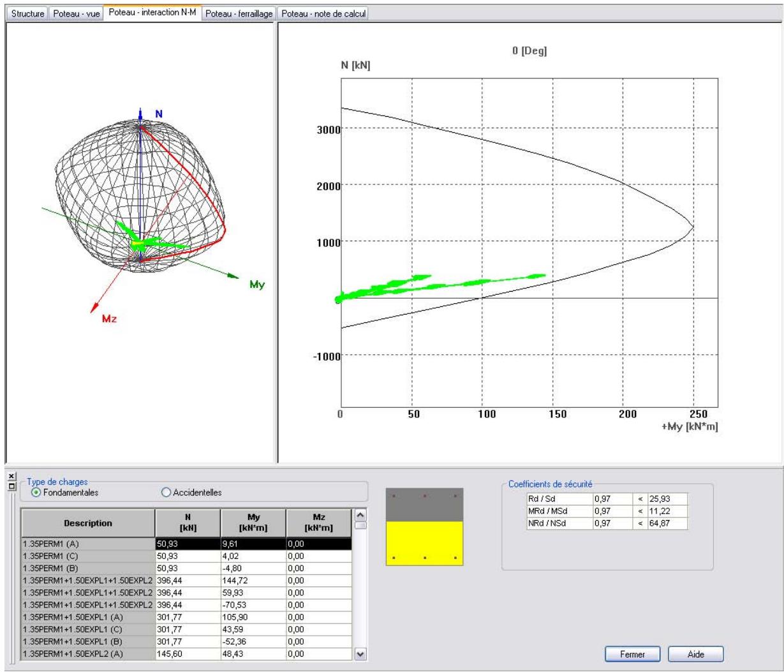
Task: Click the N cell in the 144,72 row
Action: 188,581
